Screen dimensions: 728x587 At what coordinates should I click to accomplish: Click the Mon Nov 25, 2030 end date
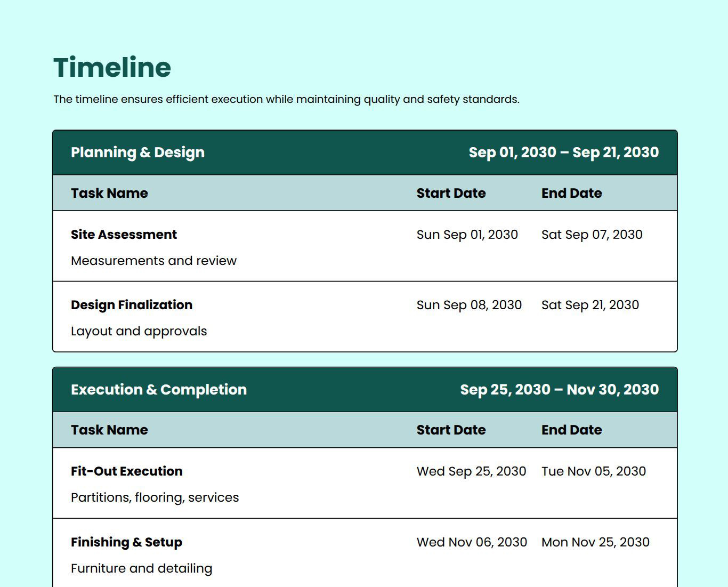pyautogui.click(x=595, y=542)
